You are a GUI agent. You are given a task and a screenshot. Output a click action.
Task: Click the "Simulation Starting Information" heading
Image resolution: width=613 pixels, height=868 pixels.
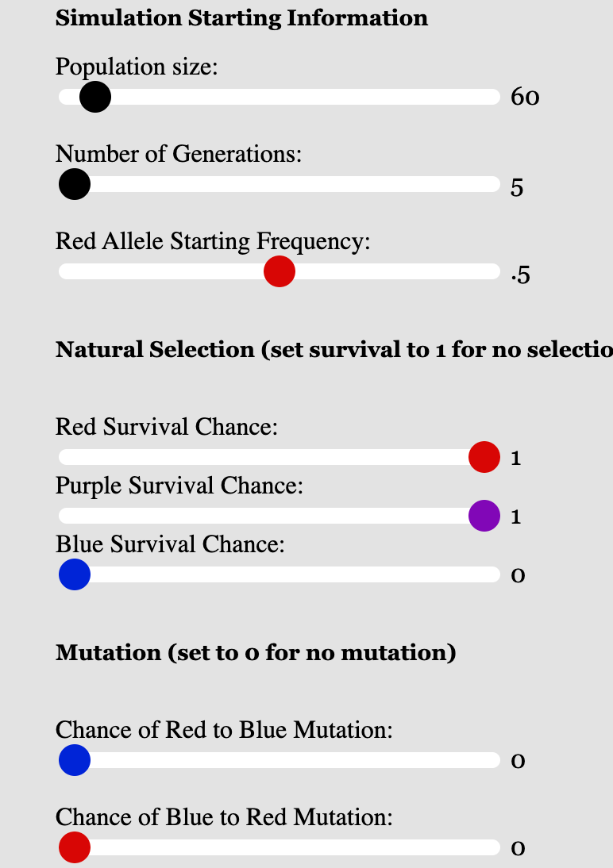pos(241,18)
